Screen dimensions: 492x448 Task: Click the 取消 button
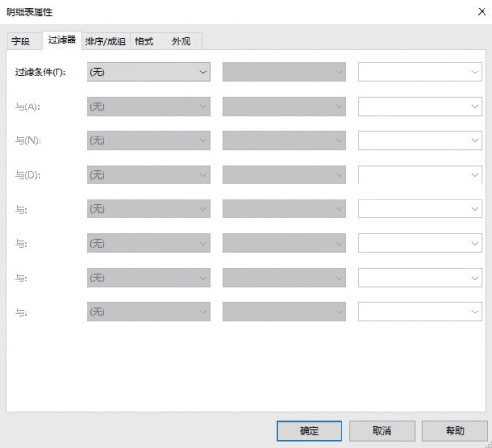click(382, 431)
